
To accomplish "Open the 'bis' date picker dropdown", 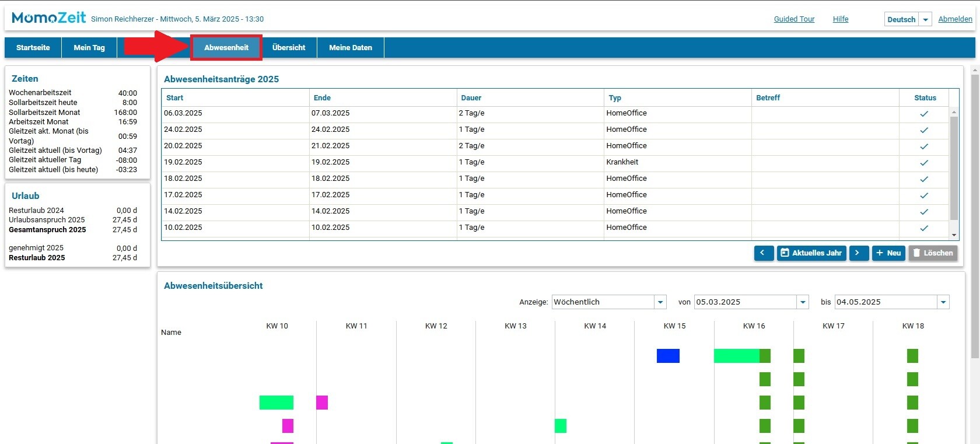I will tap(943, 302).
